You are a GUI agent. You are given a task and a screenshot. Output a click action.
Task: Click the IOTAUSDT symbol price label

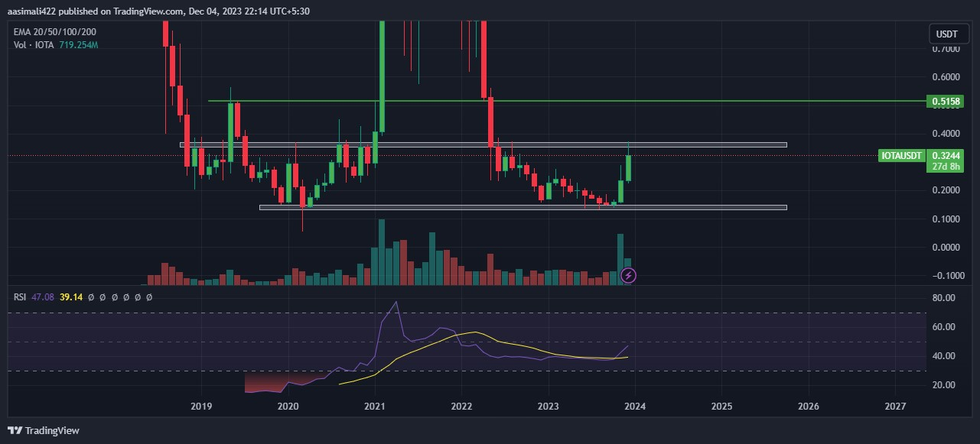(900, 155)
